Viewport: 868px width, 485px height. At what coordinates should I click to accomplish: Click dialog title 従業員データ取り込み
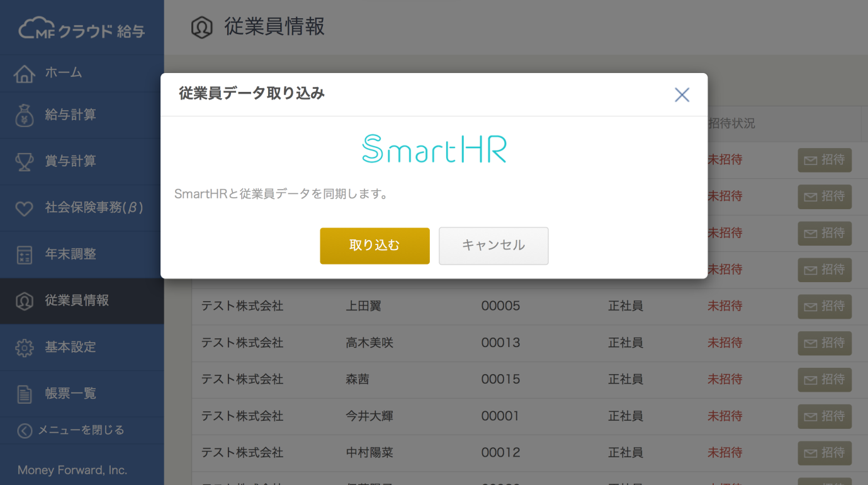(x=252, y=94)
